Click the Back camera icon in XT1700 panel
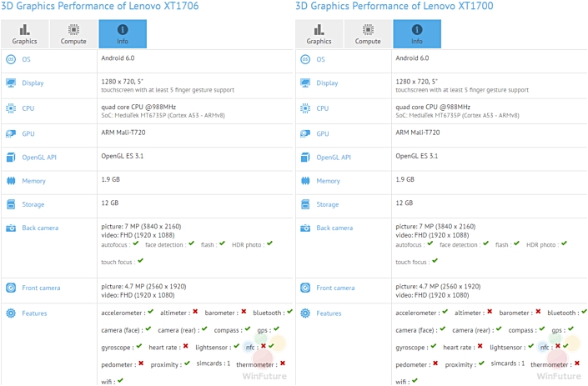The width and height of the screenshot is (588, 386). (305, 228)
